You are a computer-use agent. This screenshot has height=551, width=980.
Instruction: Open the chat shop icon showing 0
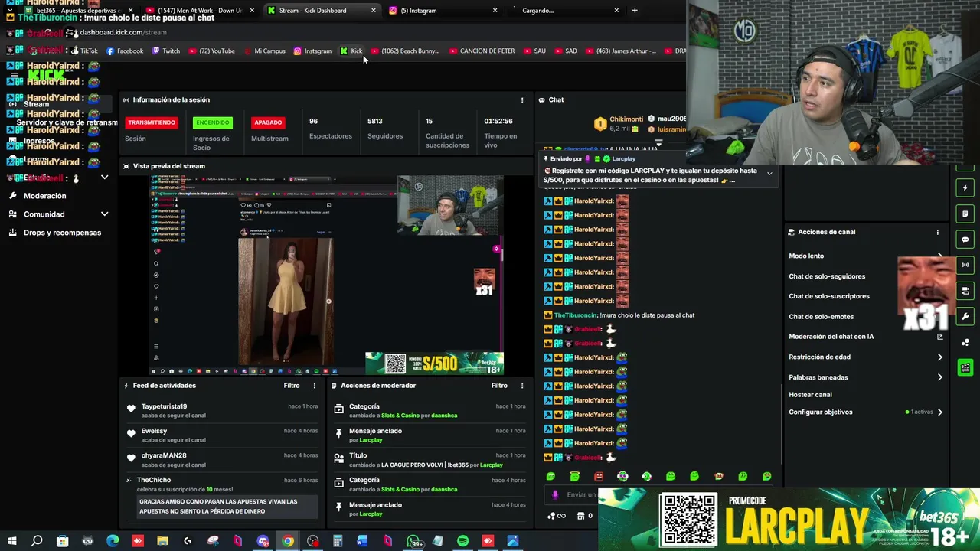point(584,516)
